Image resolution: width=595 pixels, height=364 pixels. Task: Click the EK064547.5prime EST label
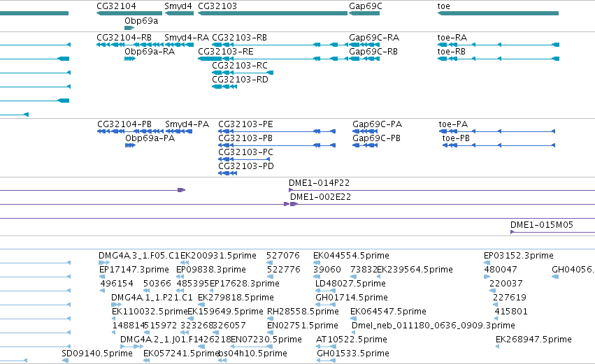[x=389, y=312]
